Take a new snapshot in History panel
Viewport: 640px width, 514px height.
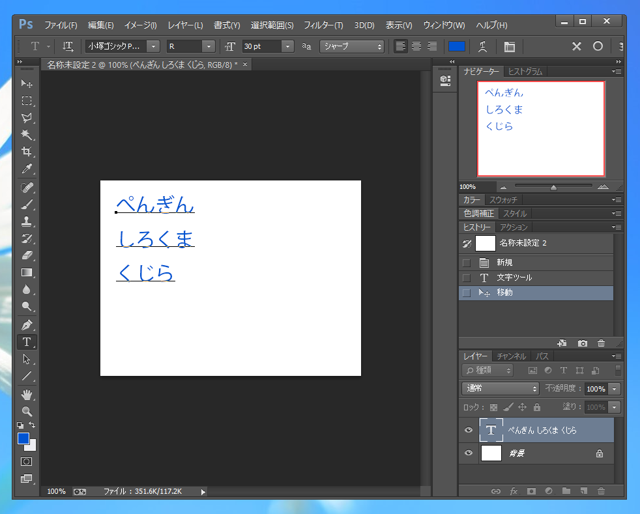point(583,343)
